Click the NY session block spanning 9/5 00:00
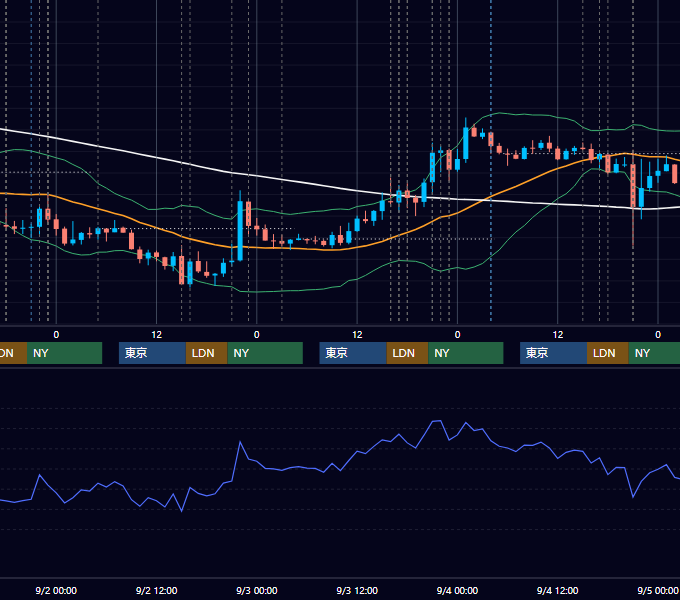 point(654,353)
